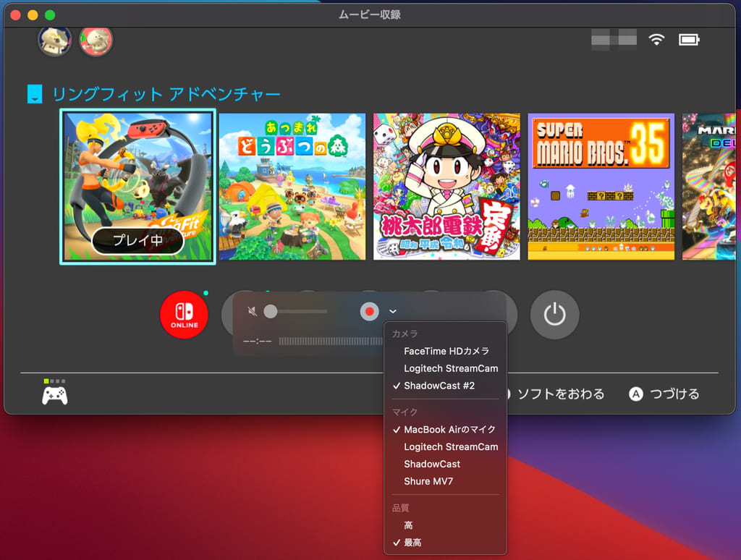The width and height of the screenshot is (741, 560).
Task: Click the blue game card icon beside the title
Action: pos(35,93)
